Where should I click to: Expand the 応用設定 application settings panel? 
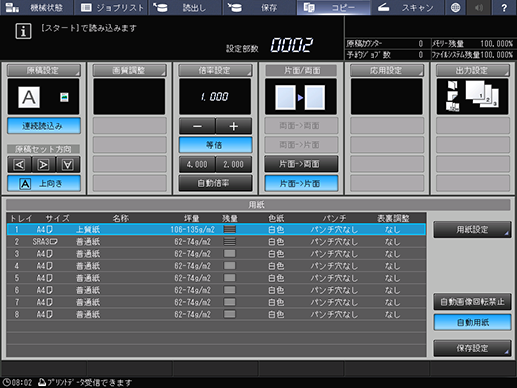tap(387, 70)
